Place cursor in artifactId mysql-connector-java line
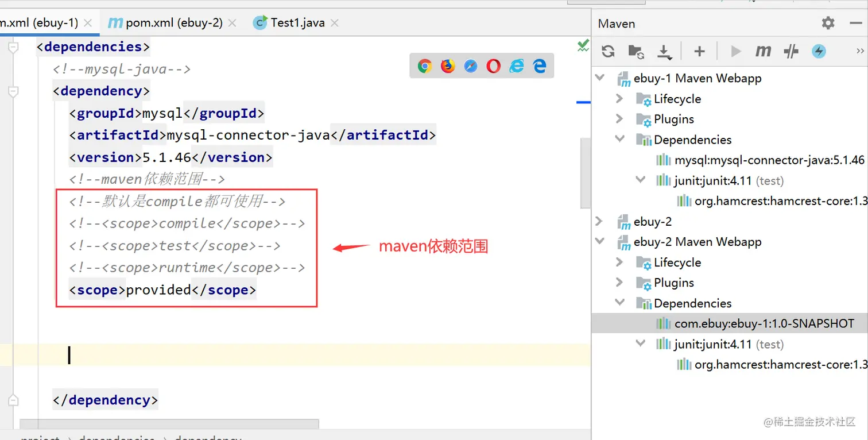 [x=253, y=136]
